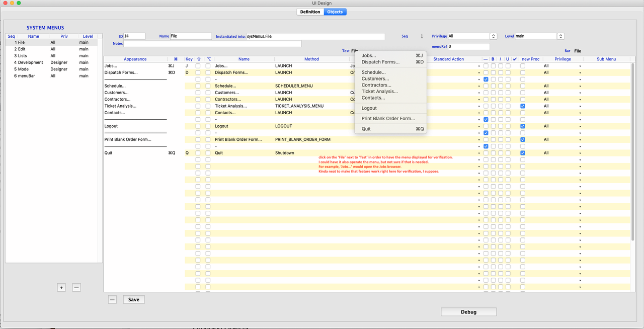This screenshot has height=329, width=644.
Task: Click the Bold 'B' column header
Action: click(493, 59)
